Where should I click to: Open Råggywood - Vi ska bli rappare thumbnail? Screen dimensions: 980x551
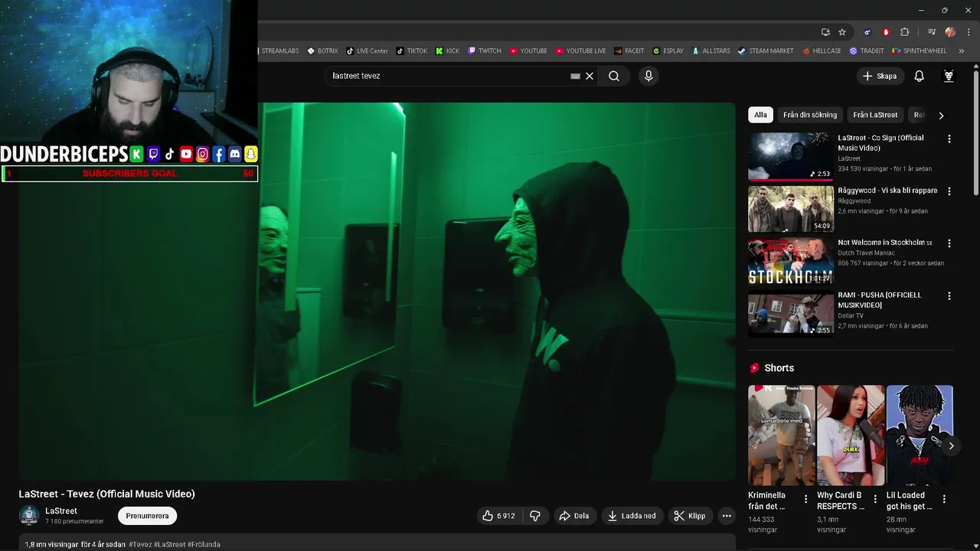(791, 208)
